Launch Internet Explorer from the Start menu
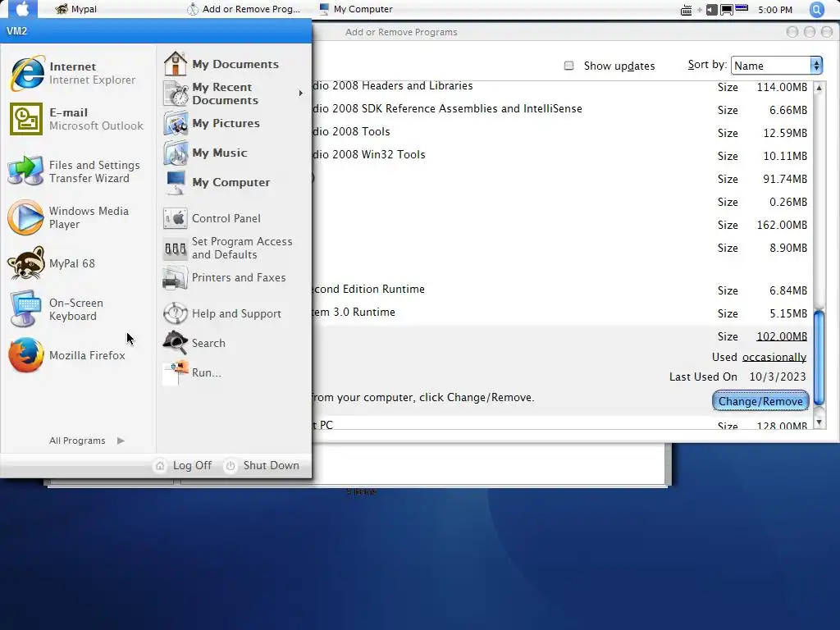This screenshot has width=840, height=630. (x=73, y=73)
